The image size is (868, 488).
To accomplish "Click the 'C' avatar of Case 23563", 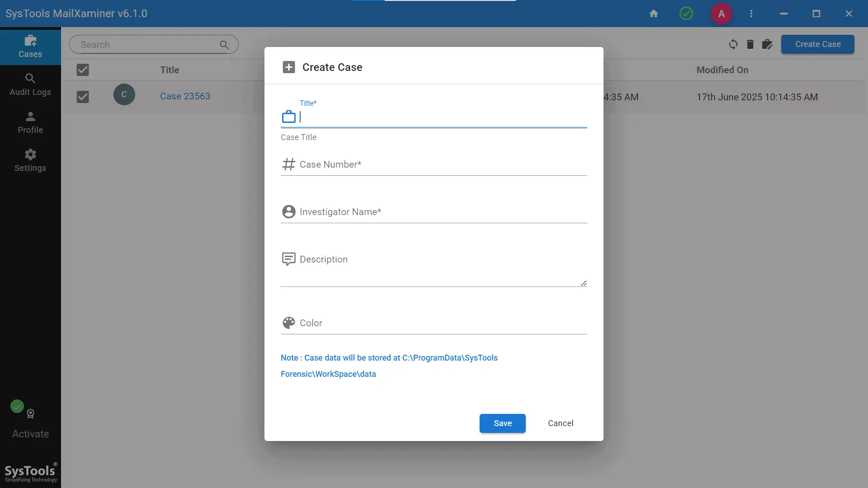I will pos(124,94).
